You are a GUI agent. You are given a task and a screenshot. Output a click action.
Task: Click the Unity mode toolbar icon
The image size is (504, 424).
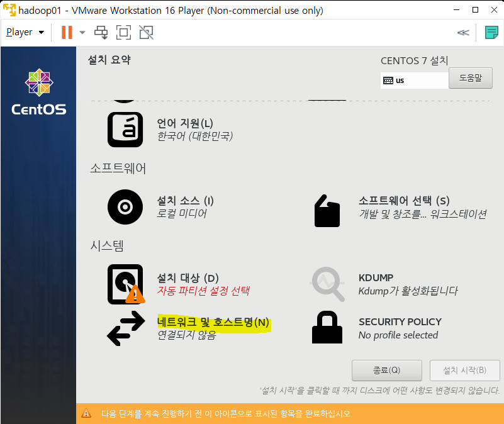click(146, 32)
